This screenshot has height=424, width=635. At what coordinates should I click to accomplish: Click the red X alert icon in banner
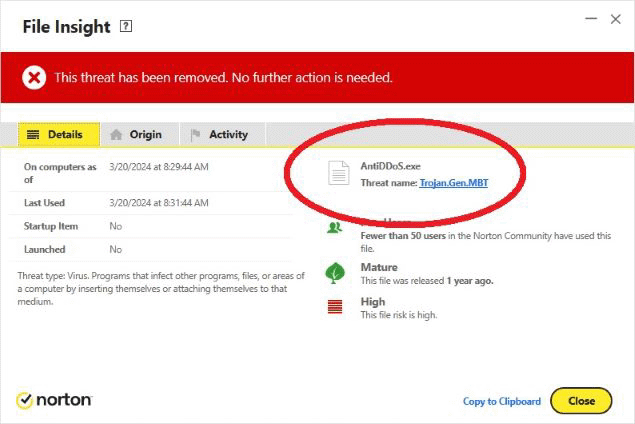click(x=34, y=77)
